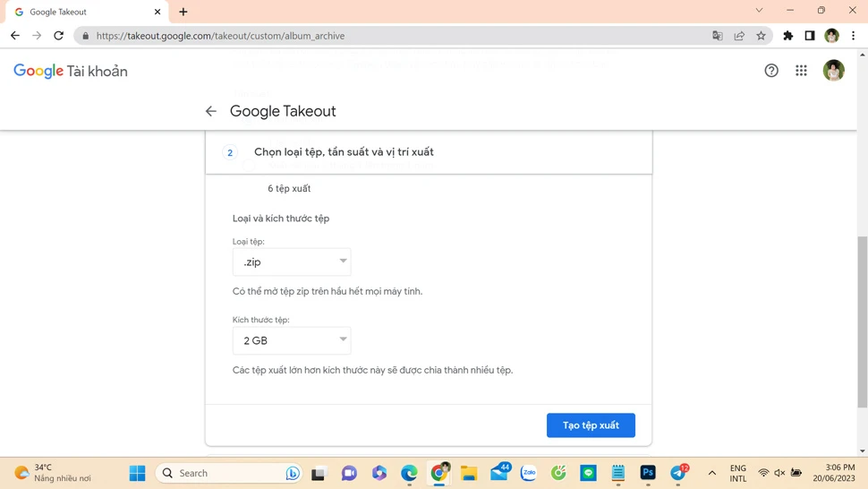Viewport: 868px width, 489px height.
Task: Reload the Google Takeout page
Action: coord(59,36)
